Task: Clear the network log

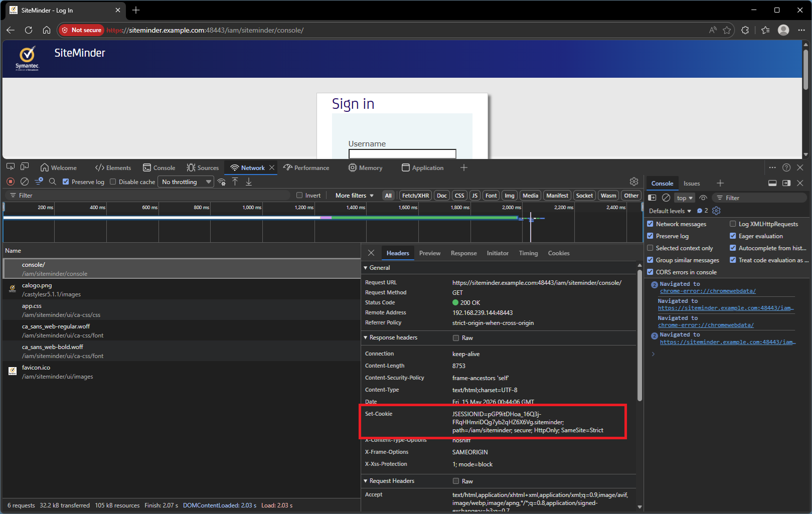Action: click(25, 182)
